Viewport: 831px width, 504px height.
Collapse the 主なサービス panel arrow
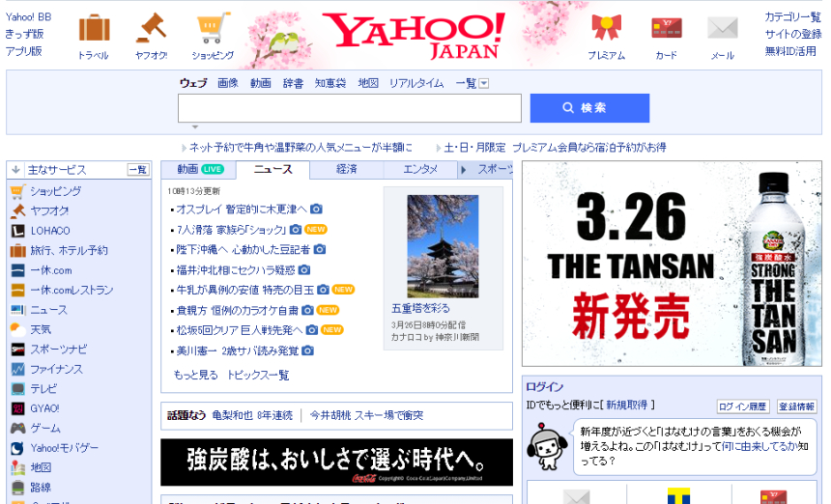(x=16, y=170)
